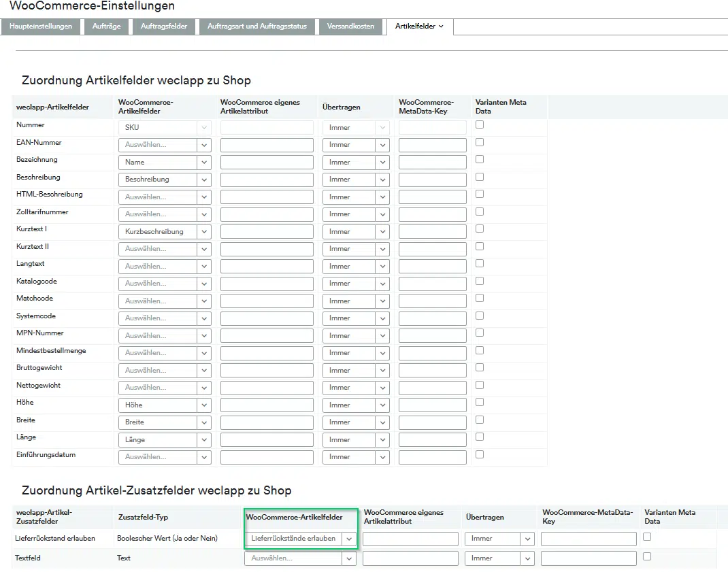This screenshot has height=572, width=728.
Task: Switch to the Aufträge tab
Action: [106, 27]
